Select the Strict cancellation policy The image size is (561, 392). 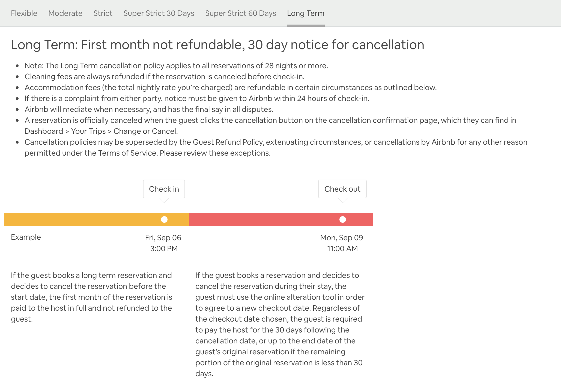click(103, 13)
